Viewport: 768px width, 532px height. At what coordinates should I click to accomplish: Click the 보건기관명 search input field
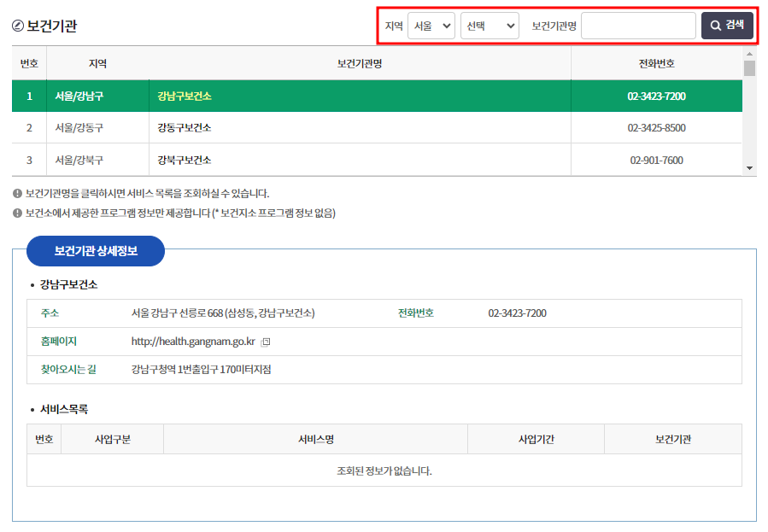click(639, 25)
